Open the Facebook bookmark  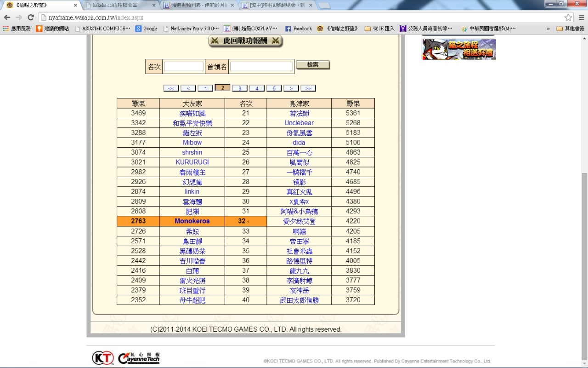click(x=298, y=29)
